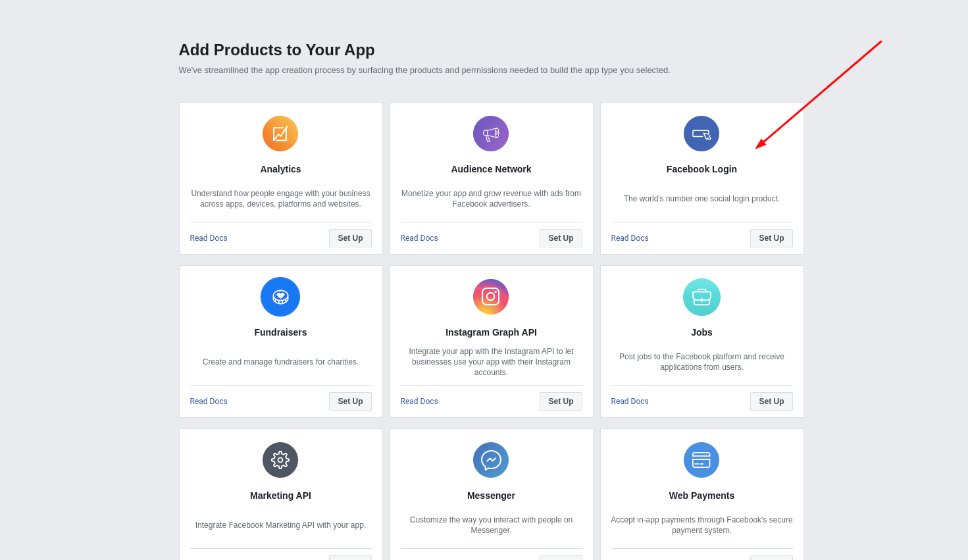The height and width of the screenshot is (560, 968).
Task: Set up Facebook Login
Action: pos(771,238)
